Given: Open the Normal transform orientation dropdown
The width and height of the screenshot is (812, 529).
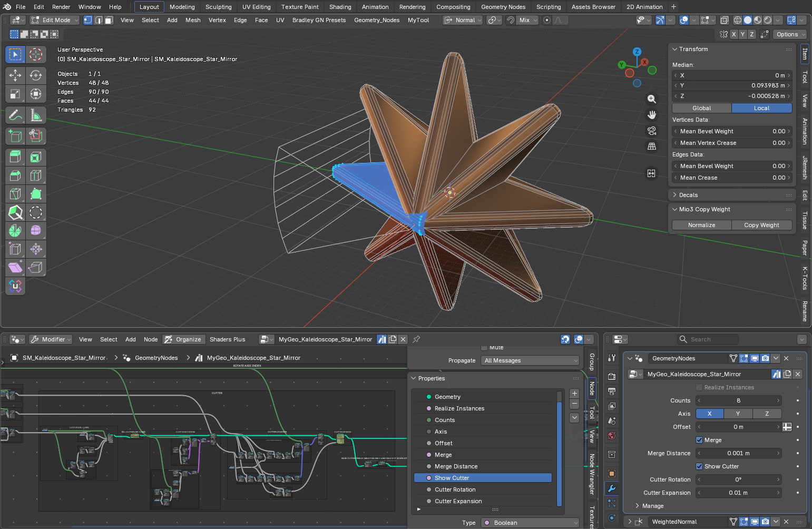Looking at the screenshot, I should pos(463,20).
